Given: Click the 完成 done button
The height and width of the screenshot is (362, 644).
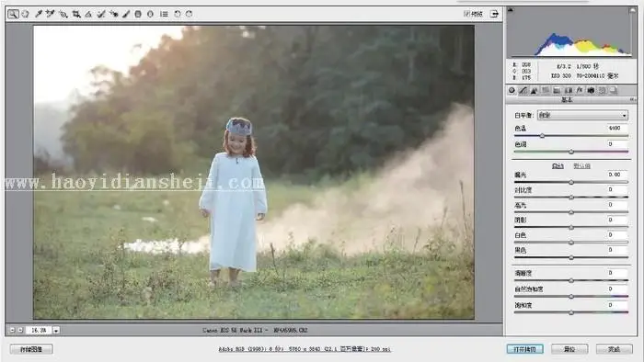Looking at the screenshot, I should click(614, 349).
